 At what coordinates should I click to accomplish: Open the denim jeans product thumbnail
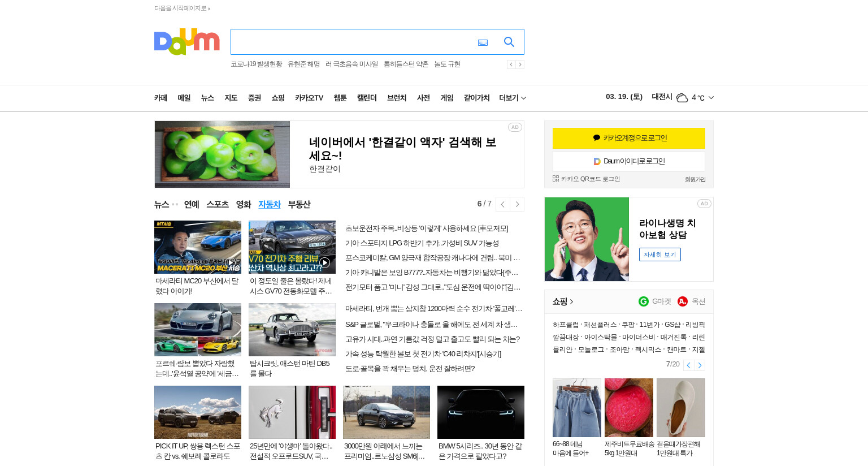click(577, 408)
